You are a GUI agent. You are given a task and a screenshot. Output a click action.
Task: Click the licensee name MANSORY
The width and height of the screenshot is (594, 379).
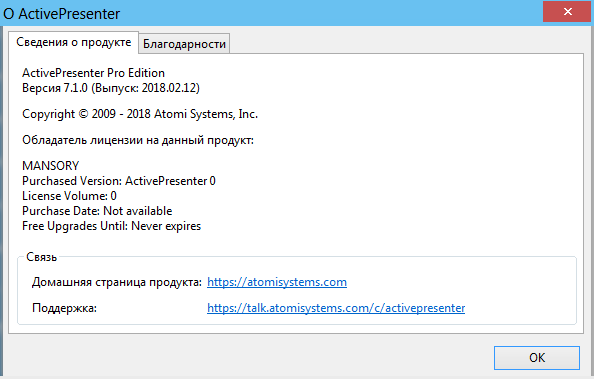pyautogui.click(x=50, y=166)
